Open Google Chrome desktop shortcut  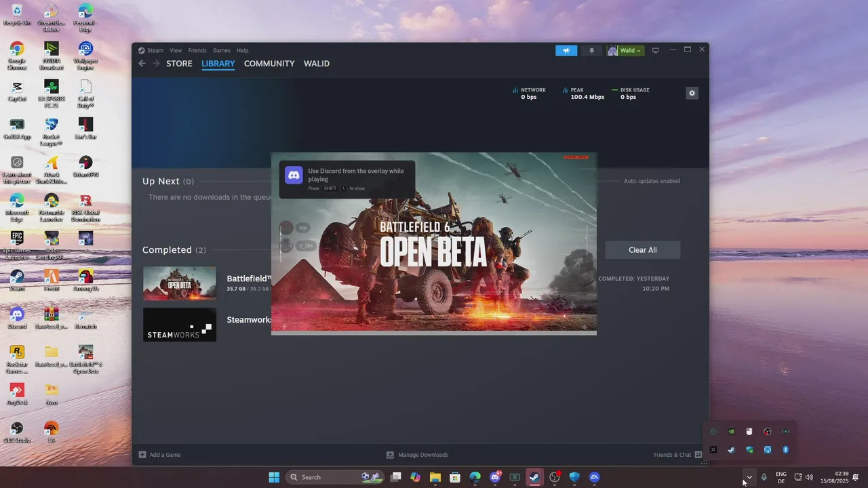tap(17, 56)
